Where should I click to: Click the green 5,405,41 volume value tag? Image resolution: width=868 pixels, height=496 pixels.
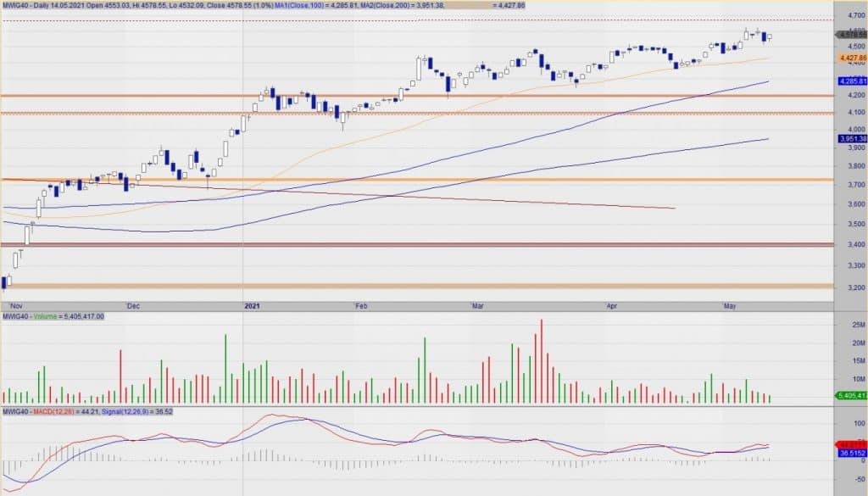(851, 396)
